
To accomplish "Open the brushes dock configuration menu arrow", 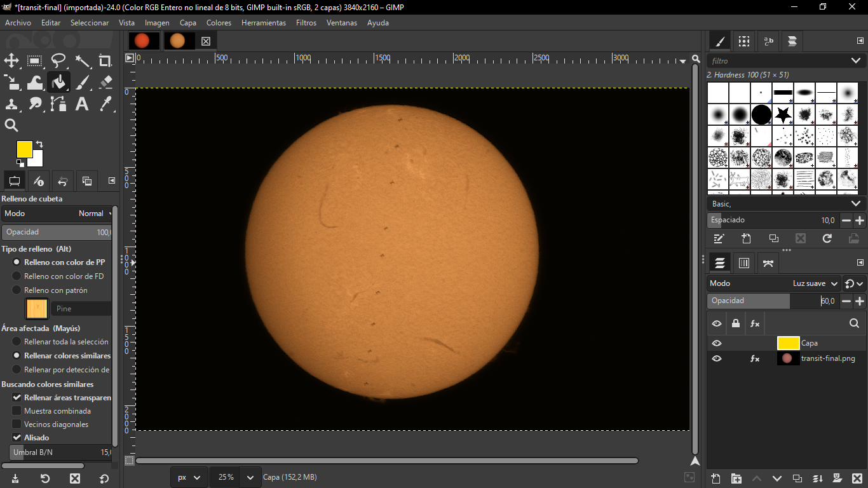I will (x=860, y=41).
